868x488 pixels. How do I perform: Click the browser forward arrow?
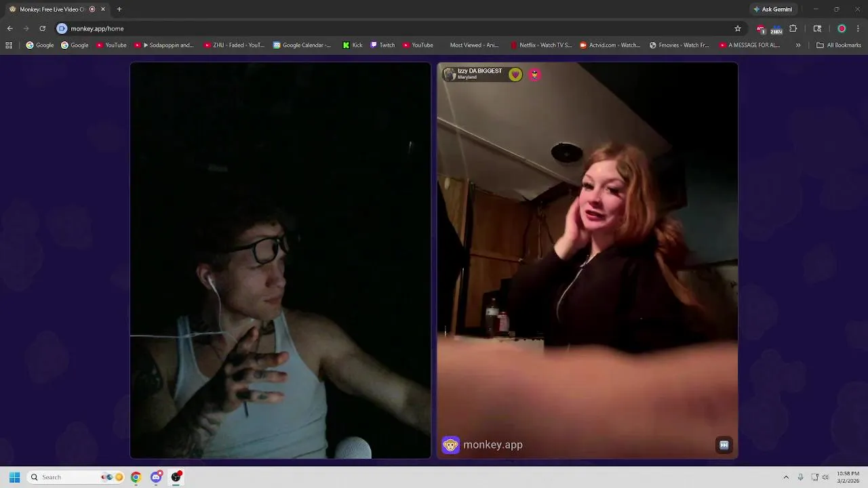pos(26,28)
